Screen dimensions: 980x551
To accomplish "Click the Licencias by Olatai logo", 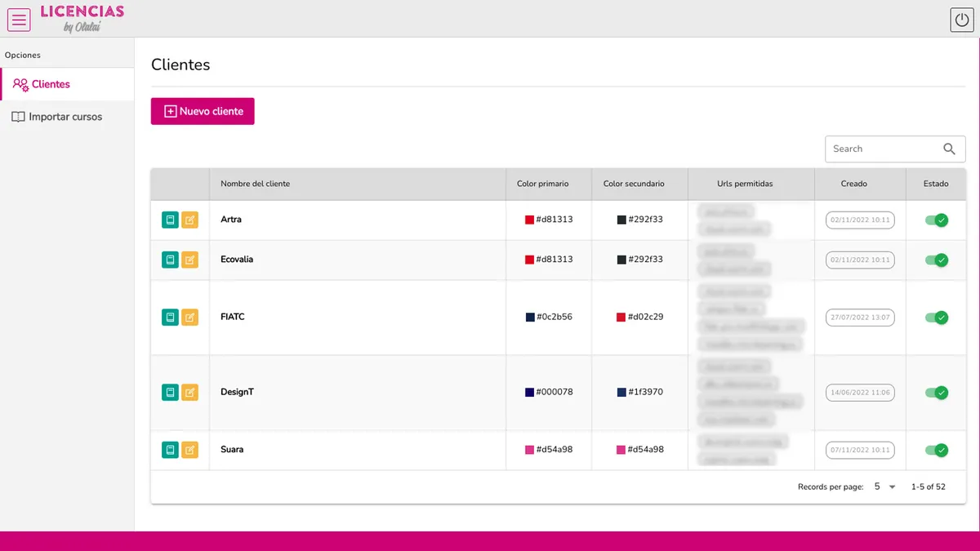I will click(x=82, y=18).
